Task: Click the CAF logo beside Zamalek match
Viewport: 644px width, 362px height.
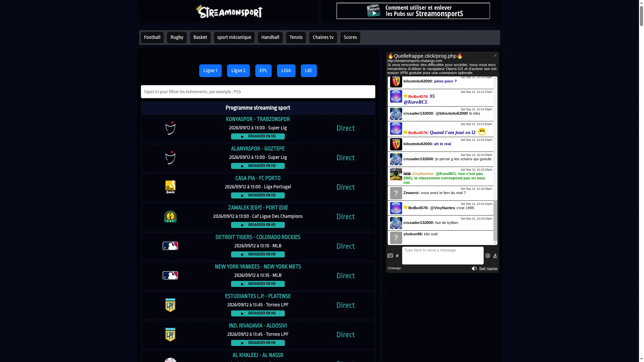Action: click(x=170, y=217)
